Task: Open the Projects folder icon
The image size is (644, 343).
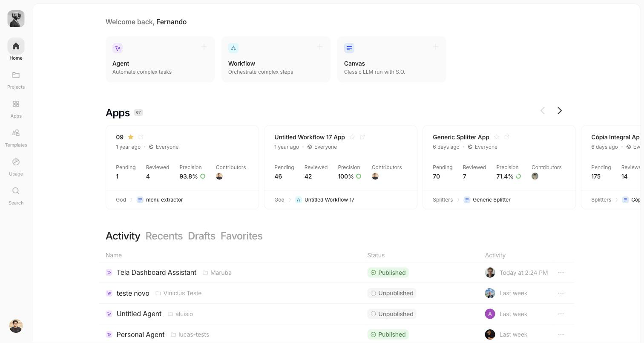Action: (x=16, y=75)
